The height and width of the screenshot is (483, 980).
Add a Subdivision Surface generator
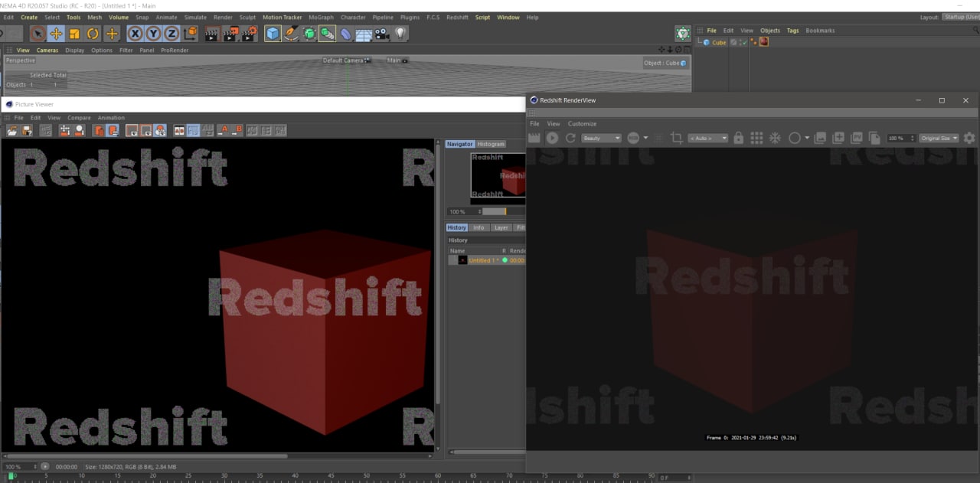coord(309,34)
